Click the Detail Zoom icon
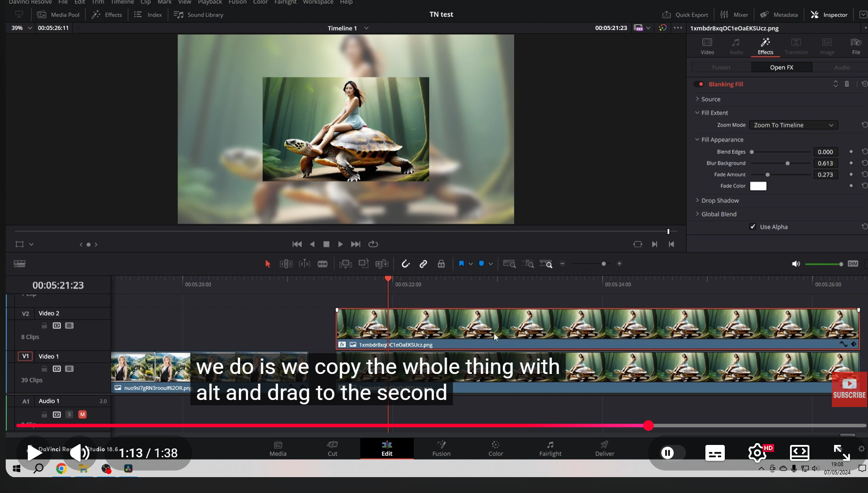868x493 pixels. click(x=528, y=264)
